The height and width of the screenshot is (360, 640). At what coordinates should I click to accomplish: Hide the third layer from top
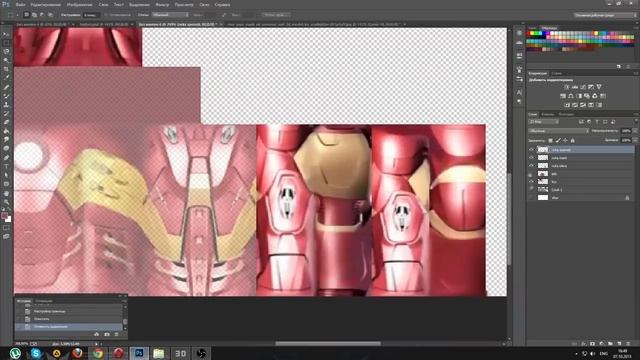tap(531, 166)
